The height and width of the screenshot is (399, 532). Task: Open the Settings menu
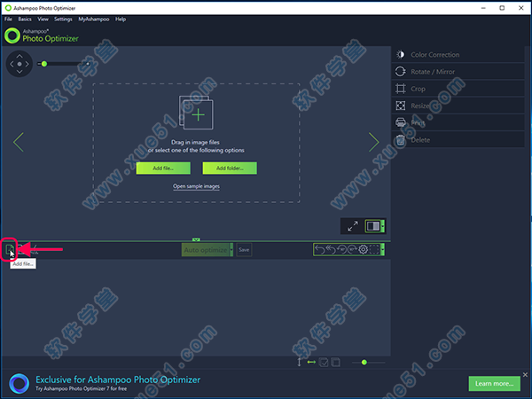coord(63,19)
